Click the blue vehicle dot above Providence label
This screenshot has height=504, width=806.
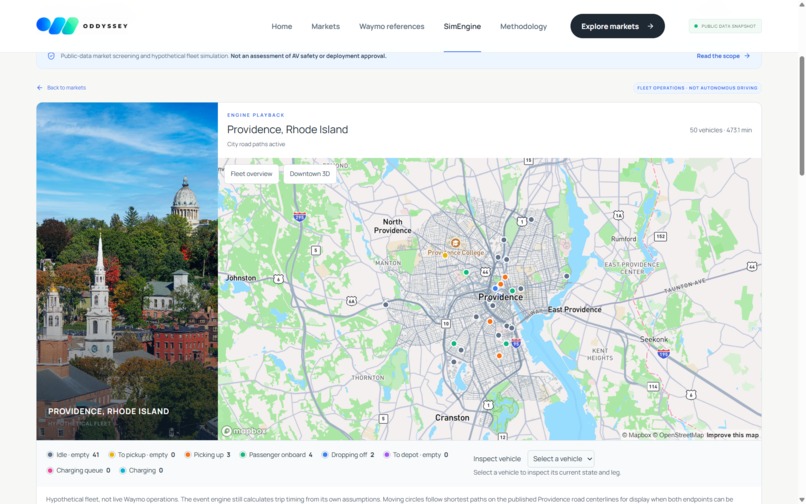pos(495,289)
